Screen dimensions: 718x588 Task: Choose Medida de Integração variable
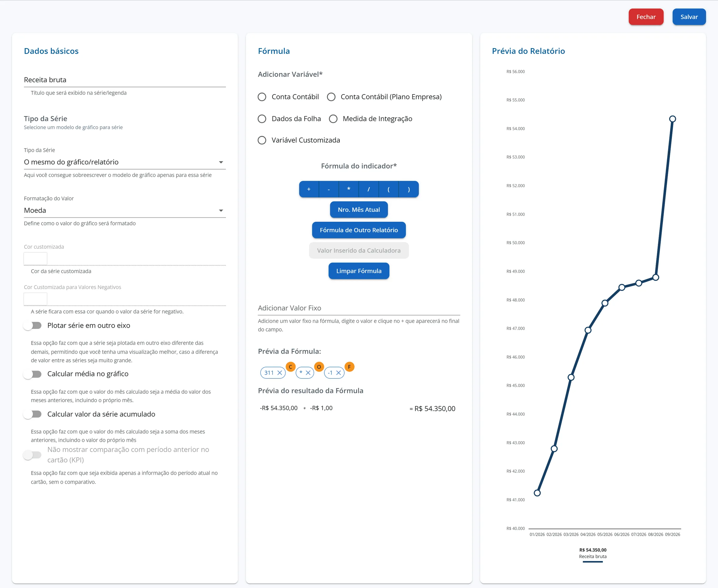tap(333, 119)
